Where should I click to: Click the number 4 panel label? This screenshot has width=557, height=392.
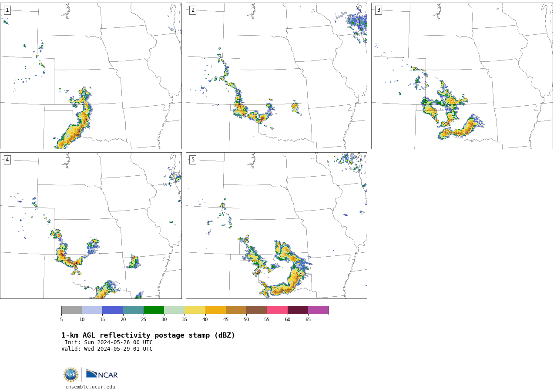coord(7,160)
